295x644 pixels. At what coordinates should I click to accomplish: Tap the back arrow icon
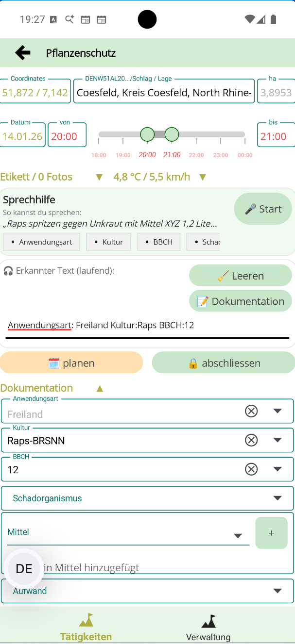click(x=22, y=53)
